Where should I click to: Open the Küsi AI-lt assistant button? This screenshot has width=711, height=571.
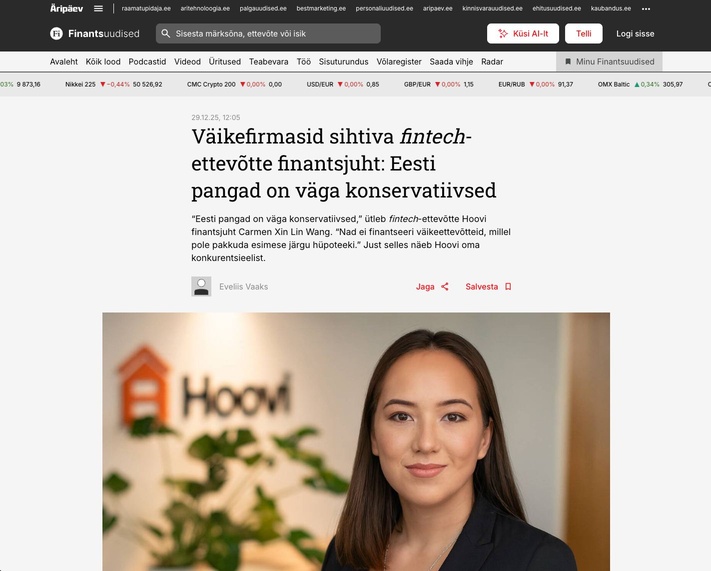(523, 34)
